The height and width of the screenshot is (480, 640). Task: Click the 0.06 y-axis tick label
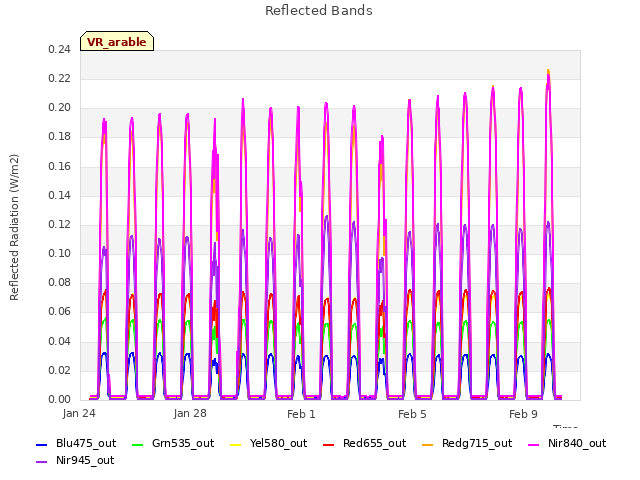(x=60, y=312)
